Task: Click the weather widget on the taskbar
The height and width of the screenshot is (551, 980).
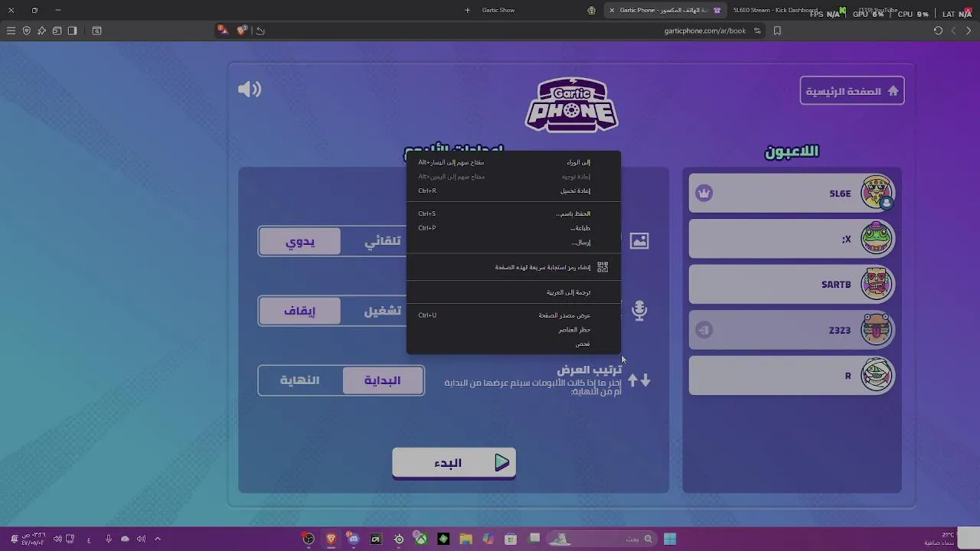Action: (939, 539)
